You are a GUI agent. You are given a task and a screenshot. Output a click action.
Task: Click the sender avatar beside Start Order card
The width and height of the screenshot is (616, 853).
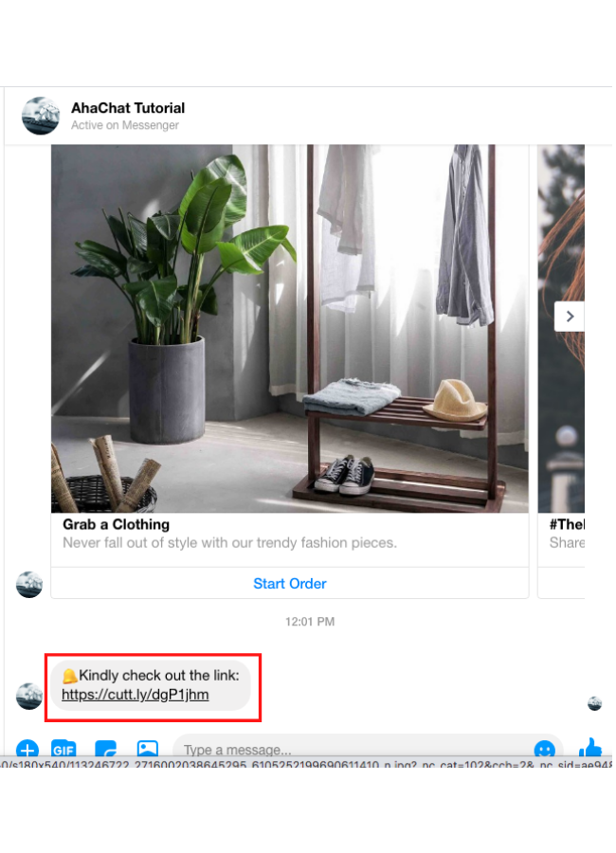tap(29, 584)
